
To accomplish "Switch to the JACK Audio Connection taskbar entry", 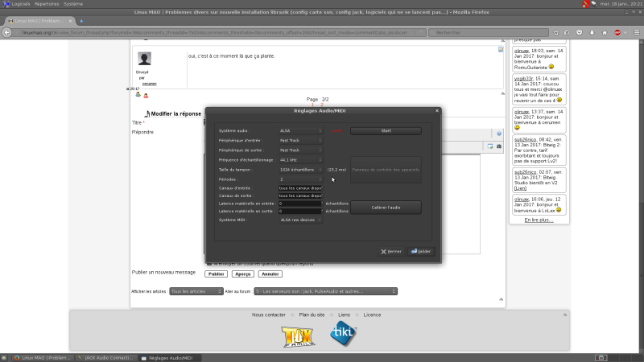I will pos(105,358).
